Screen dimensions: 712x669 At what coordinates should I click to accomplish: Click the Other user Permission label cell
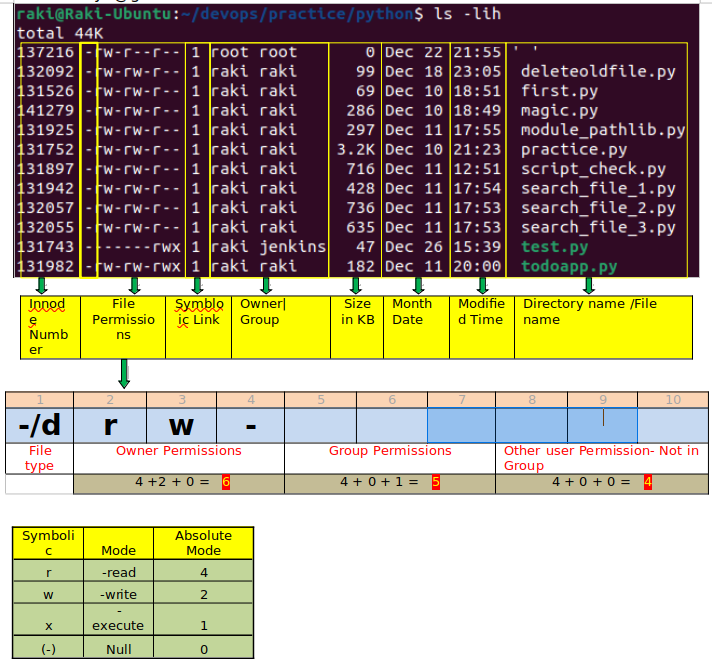[602, 458]
